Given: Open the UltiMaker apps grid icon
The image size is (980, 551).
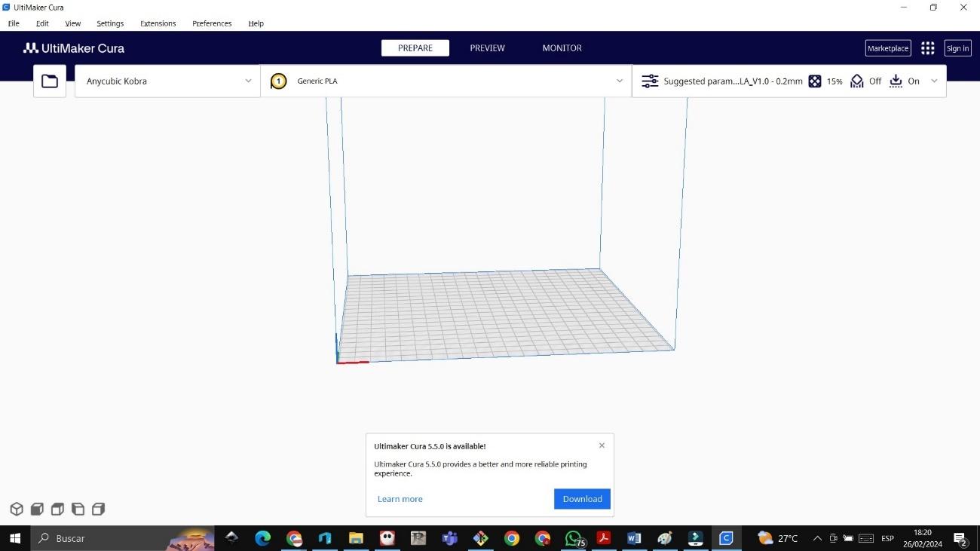Looking at the screenshot, I should tap(928, 48).
